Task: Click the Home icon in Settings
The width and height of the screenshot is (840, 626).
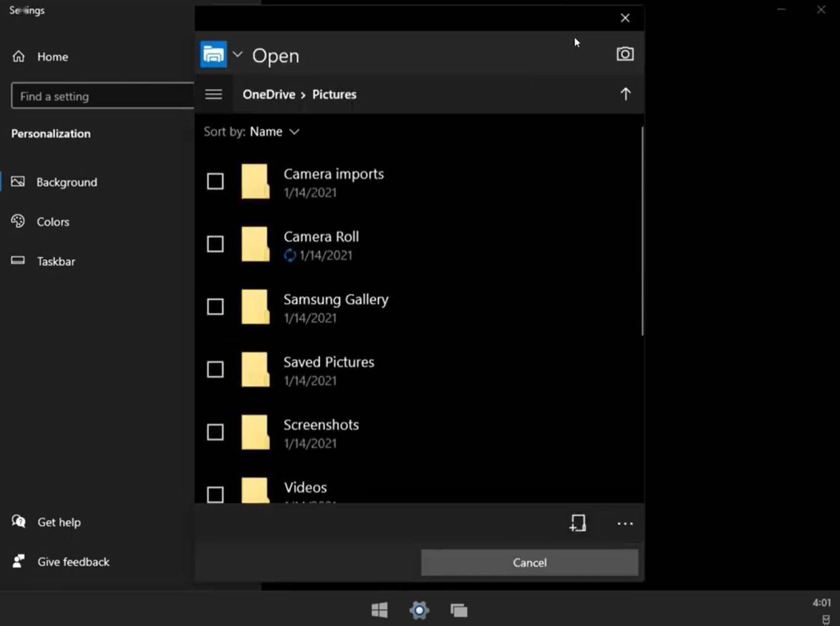Action: tap(19, 56)
